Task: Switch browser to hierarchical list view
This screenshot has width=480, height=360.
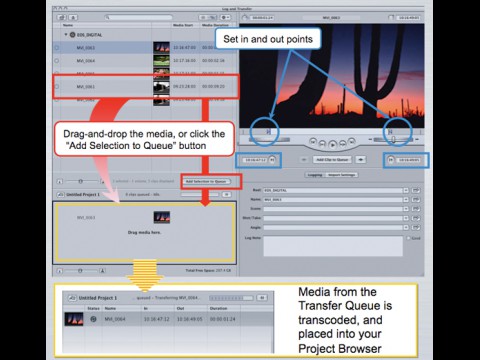Action: point(212,17)
